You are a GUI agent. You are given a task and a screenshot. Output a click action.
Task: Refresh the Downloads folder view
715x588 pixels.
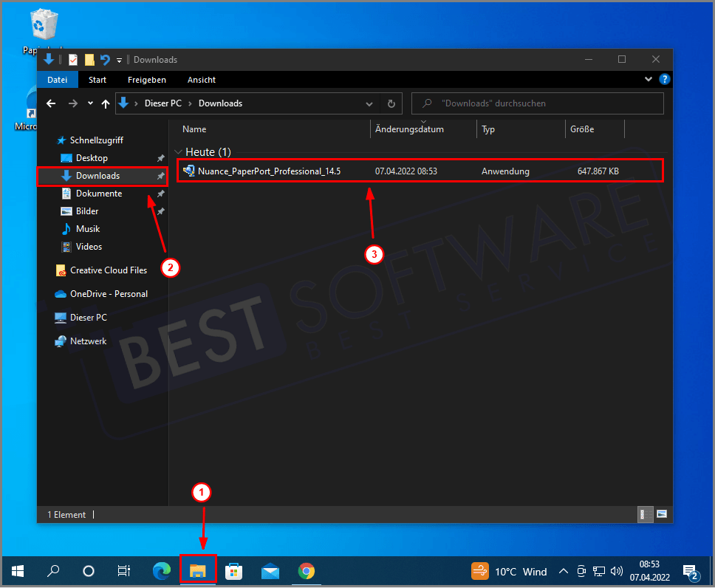click(391, 103)
